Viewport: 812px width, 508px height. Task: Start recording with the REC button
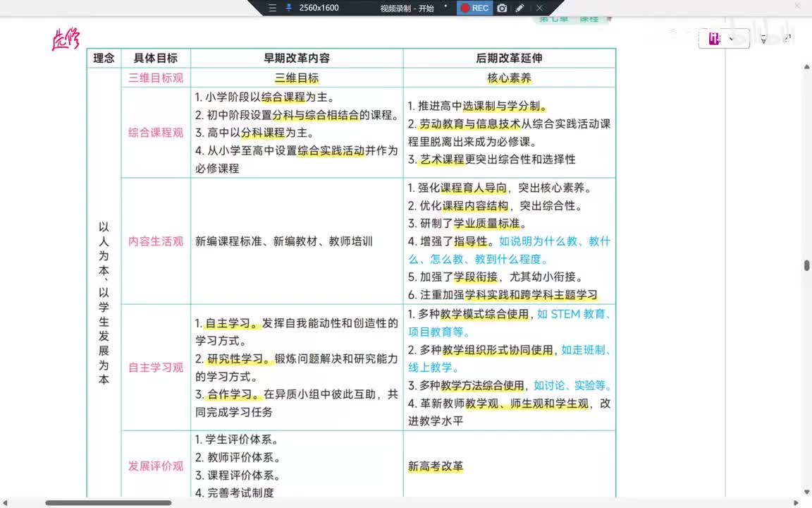pyautogui.click(x=475, y=8)
